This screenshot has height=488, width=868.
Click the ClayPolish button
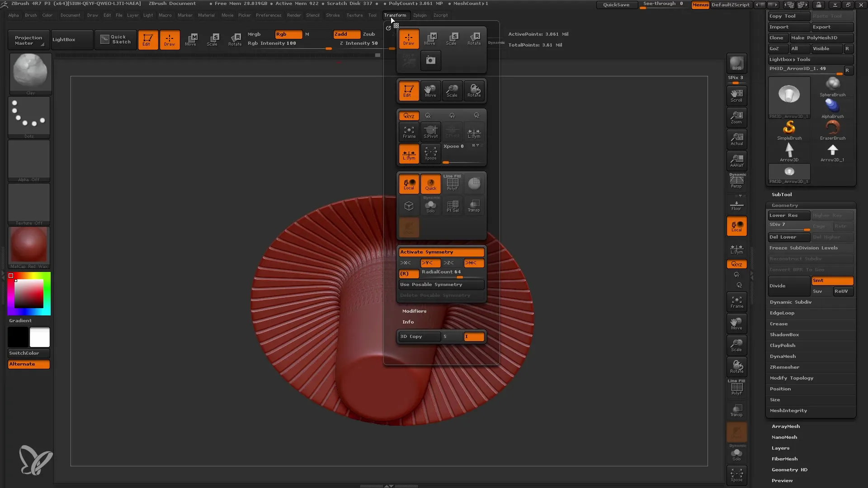click(783, 345)
